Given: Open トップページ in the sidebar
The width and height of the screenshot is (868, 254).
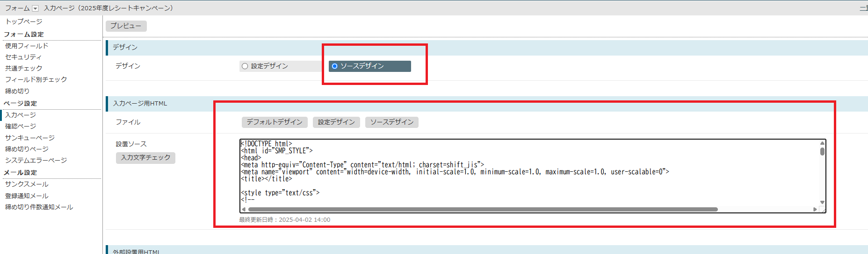Looking at the screenshot, I should tap(24, 21).
